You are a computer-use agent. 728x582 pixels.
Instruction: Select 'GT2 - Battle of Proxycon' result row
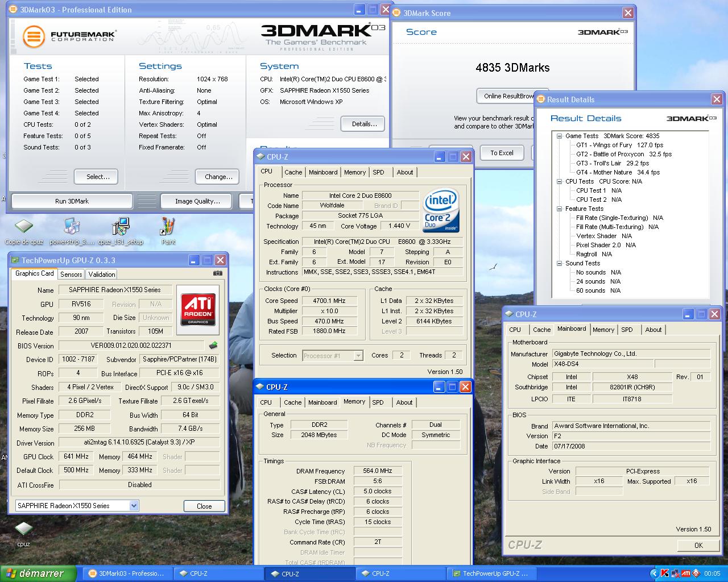[x=624, y=154]
